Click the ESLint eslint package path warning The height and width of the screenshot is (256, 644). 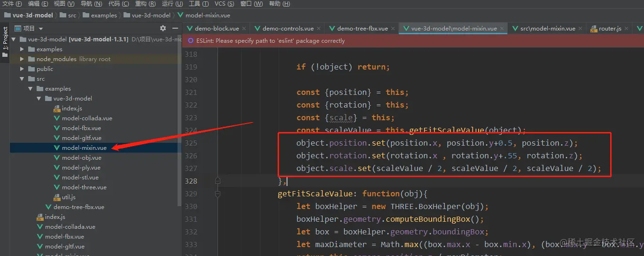click(x=270, y=41)
